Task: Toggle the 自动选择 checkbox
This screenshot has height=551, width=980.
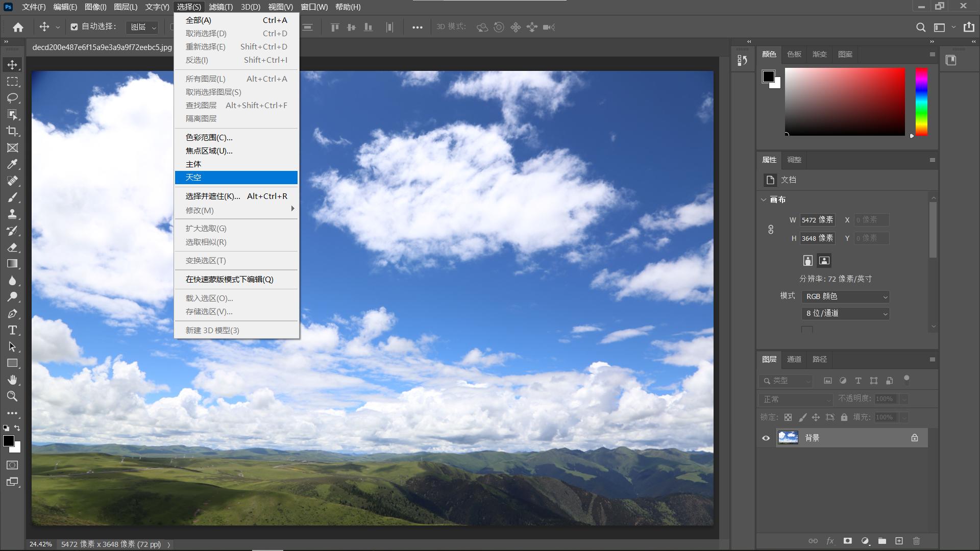Action: point(75,27)
